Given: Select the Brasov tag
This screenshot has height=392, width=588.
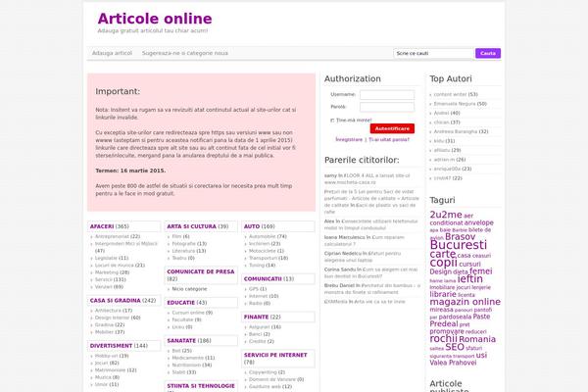Looking at the screenshot, I should (461, 237).
